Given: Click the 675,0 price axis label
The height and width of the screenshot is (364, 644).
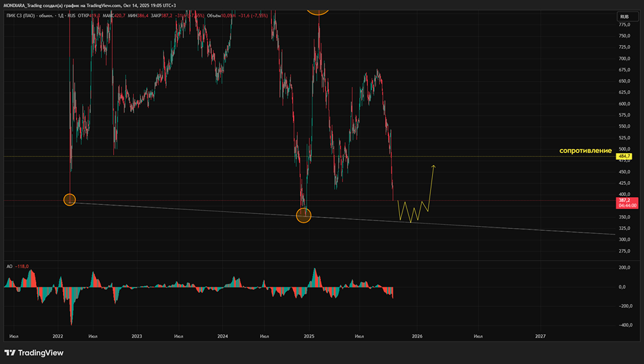Looking at the screenshot, I should coord(624,70).
